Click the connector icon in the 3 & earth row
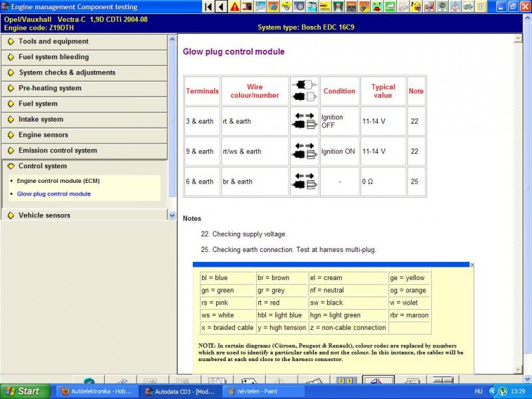The width and height of the screenshot is (532, 399). coord(305,121)
